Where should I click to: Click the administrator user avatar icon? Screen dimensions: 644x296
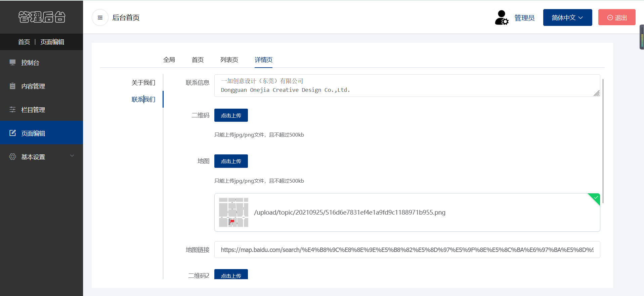502,17
